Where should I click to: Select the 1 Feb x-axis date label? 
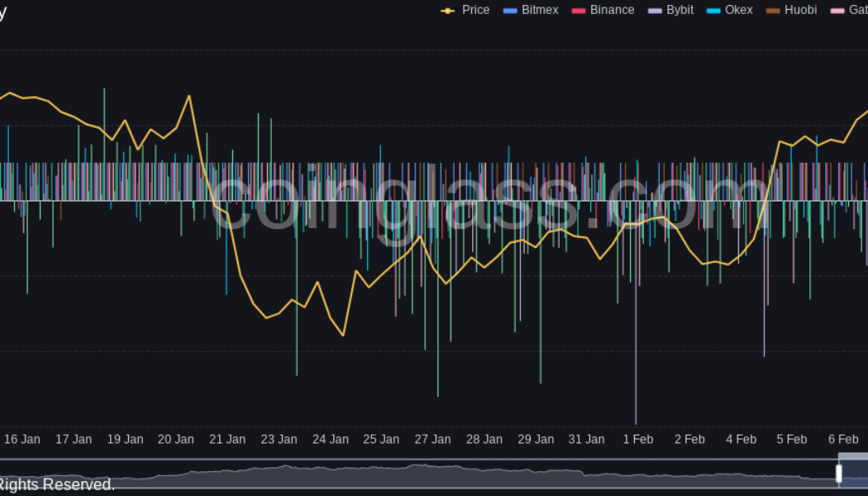tap(637, 439)
